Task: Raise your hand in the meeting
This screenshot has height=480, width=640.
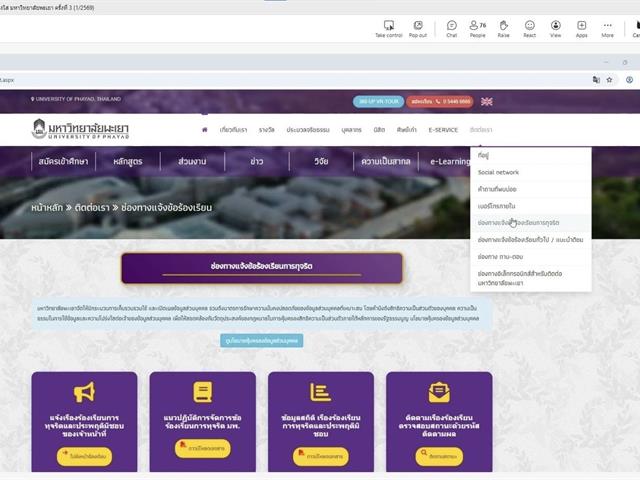Action: click(x=503, y=27)
